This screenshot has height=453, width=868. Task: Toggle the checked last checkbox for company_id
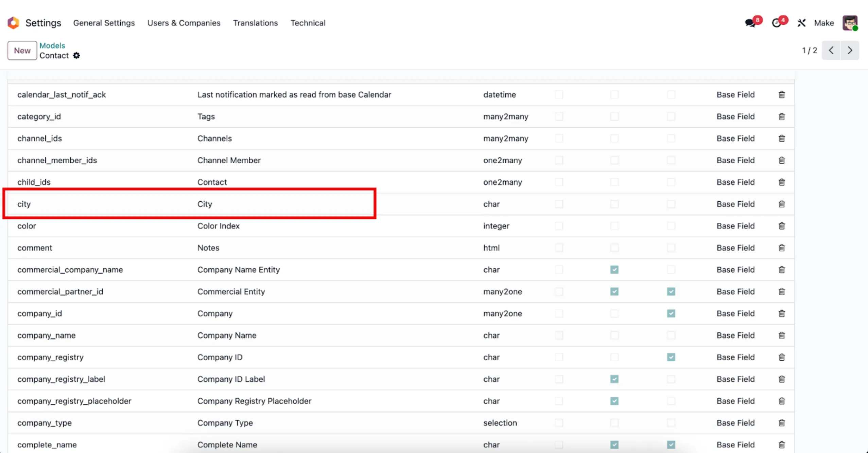pos(671,313)
